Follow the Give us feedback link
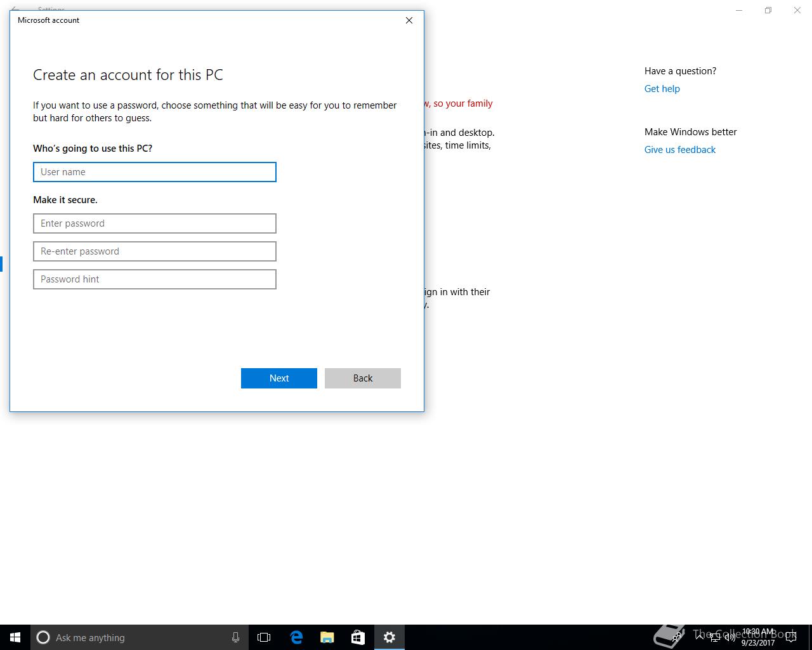Image resolution: width=812 pixels, height=650 pixels. 680,150
